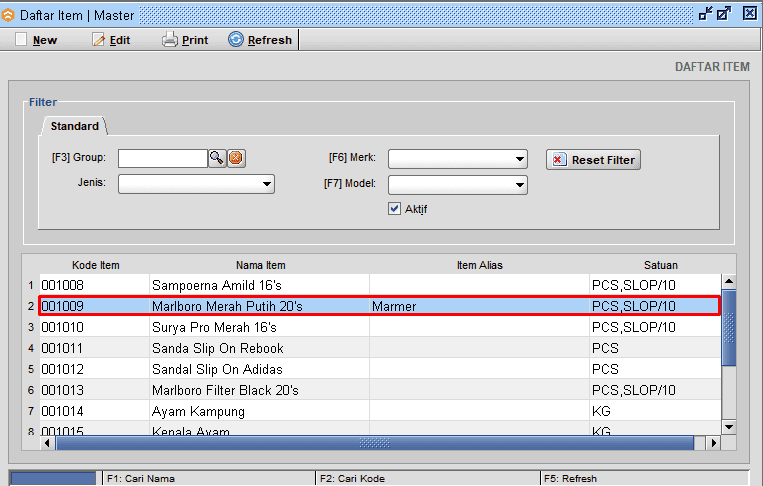
Task: Click the vertical scrollbar thumb
Action: coord(728,327)
